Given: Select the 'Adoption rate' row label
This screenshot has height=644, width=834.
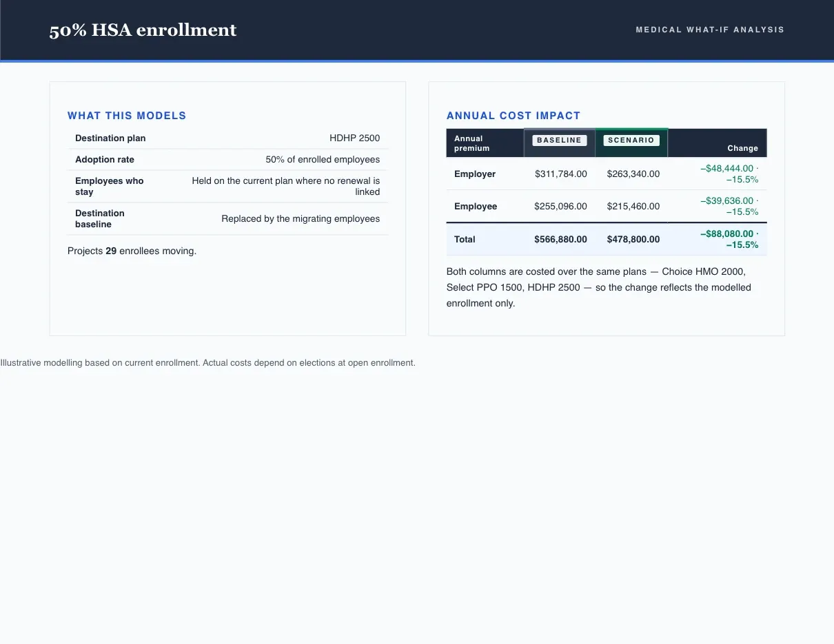Looking at the screenshot, I should [105, 160].
